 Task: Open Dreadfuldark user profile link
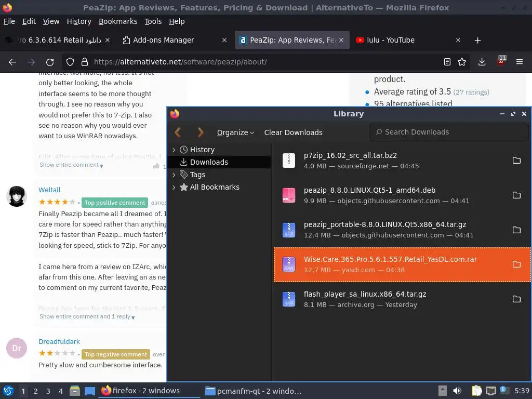point(59,342)
